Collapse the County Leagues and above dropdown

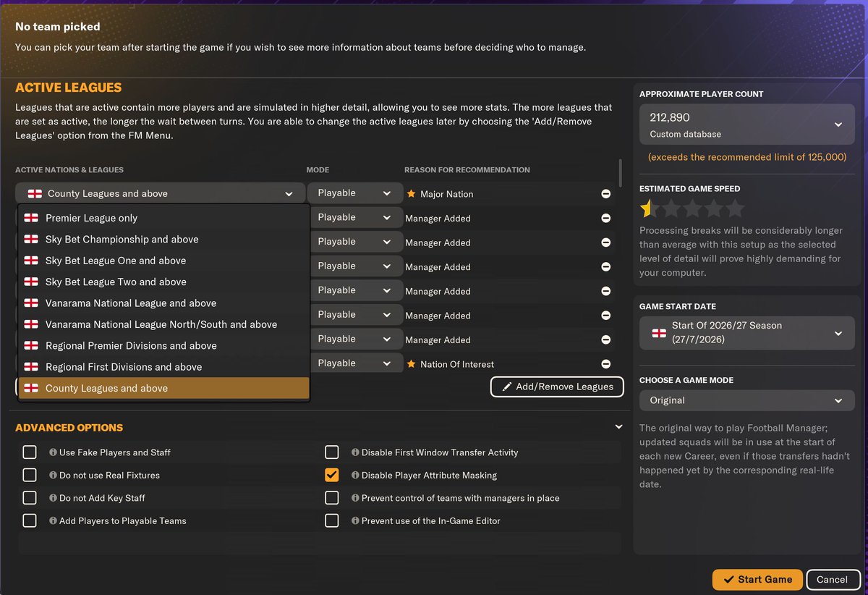click(x=160, y=193)
